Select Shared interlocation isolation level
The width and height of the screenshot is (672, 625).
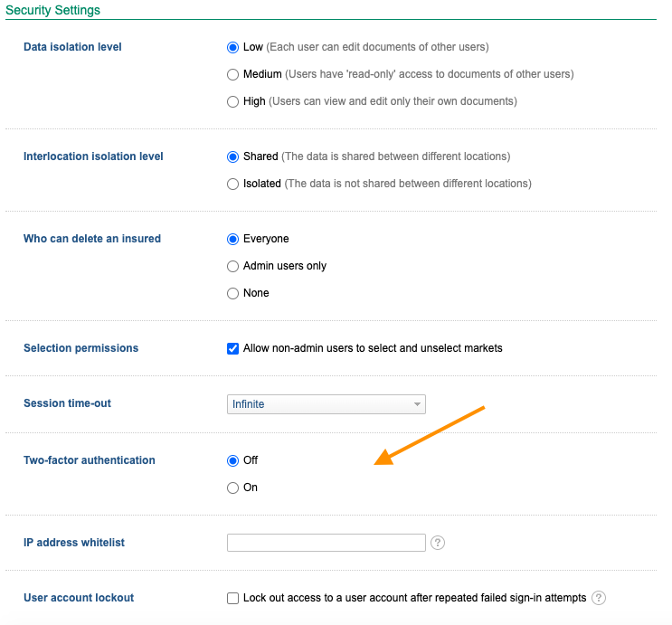233,156
